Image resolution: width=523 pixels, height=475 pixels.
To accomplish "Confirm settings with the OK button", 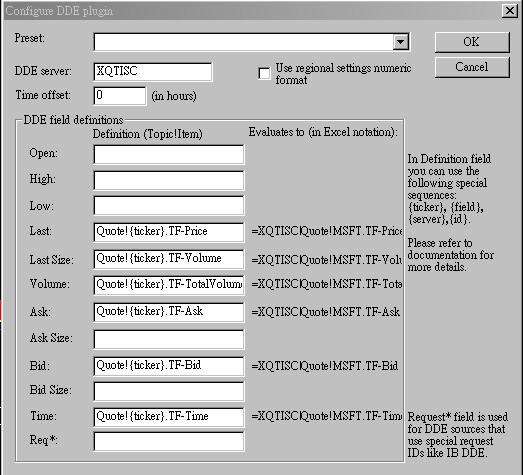I will click(x=472, y=42).
